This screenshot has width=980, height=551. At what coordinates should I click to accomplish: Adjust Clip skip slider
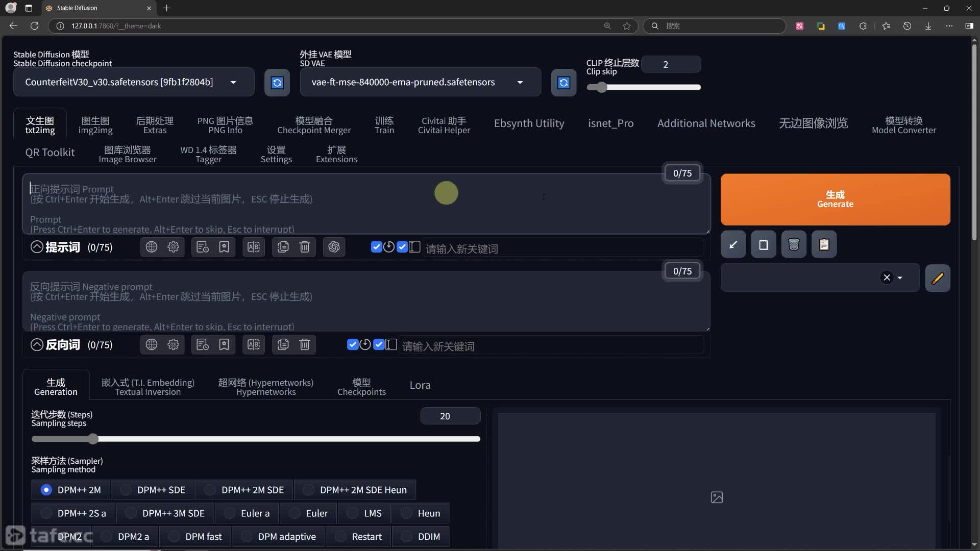pos(643,87)
